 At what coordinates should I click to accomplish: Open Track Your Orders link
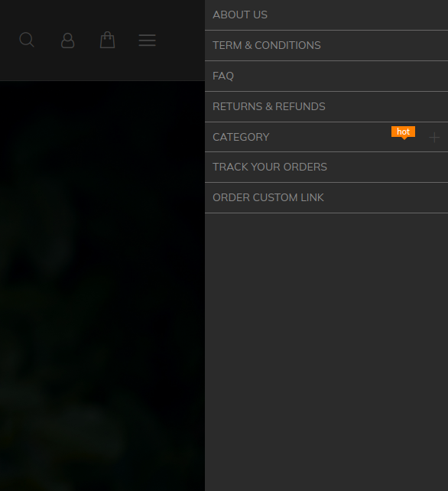click(326, 167)
